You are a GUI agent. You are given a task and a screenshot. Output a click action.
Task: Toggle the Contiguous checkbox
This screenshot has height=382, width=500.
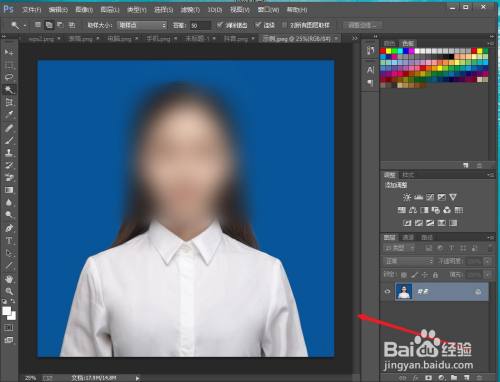[x=258, y=25]
